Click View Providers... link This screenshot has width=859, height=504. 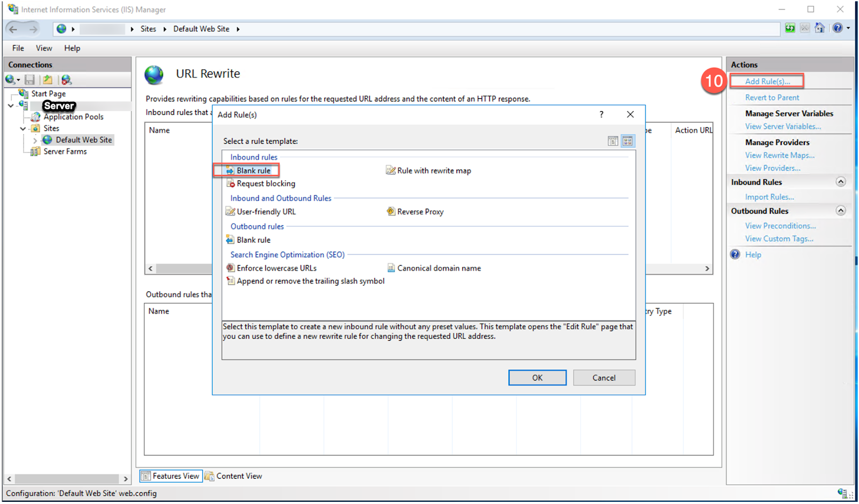773,168
